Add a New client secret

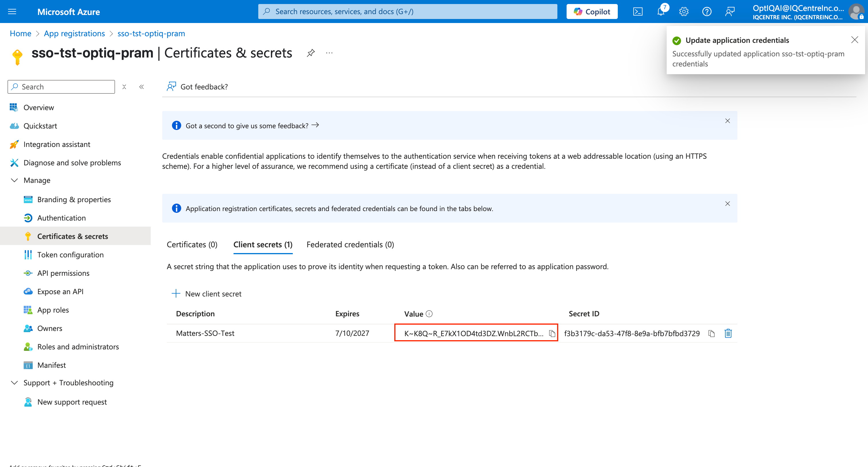(x=207, y=294)
